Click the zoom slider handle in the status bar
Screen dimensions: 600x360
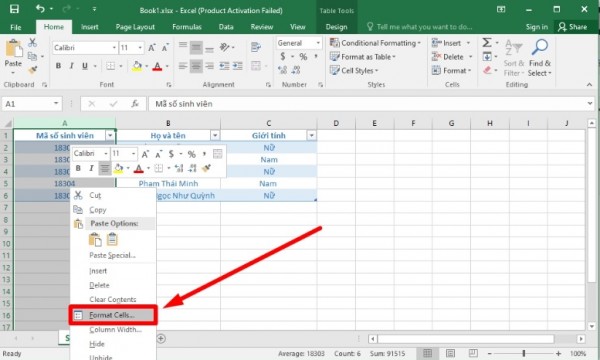pos(523,353)
